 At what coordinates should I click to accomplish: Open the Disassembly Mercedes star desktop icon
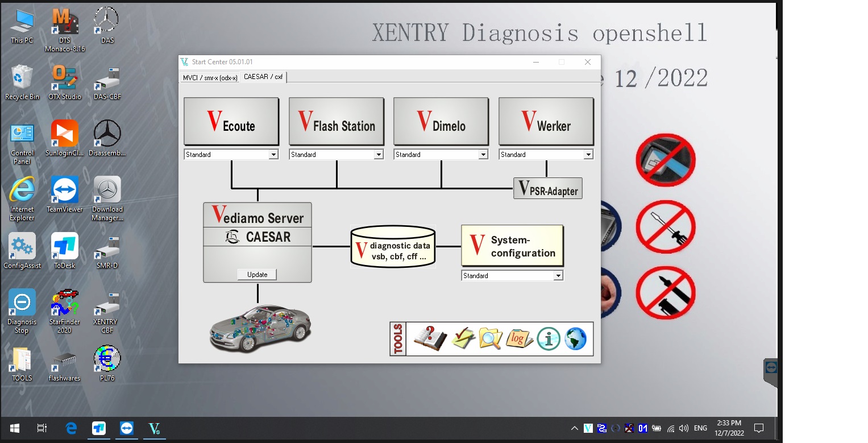click(107, 138)
